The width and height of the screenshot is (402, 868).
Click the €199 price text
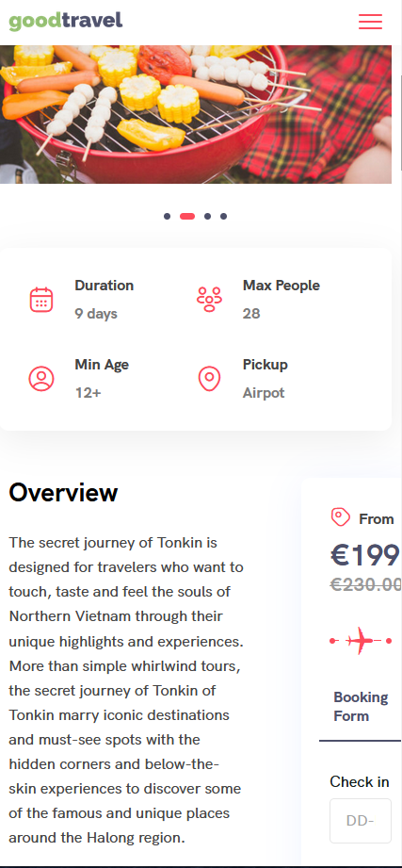click(365, 556)
